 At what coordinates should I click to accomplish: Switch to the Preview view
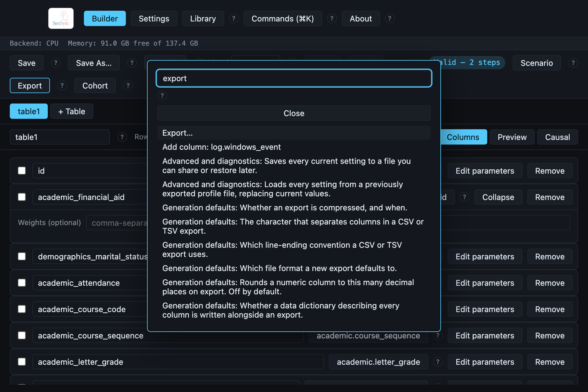point(512,137)
